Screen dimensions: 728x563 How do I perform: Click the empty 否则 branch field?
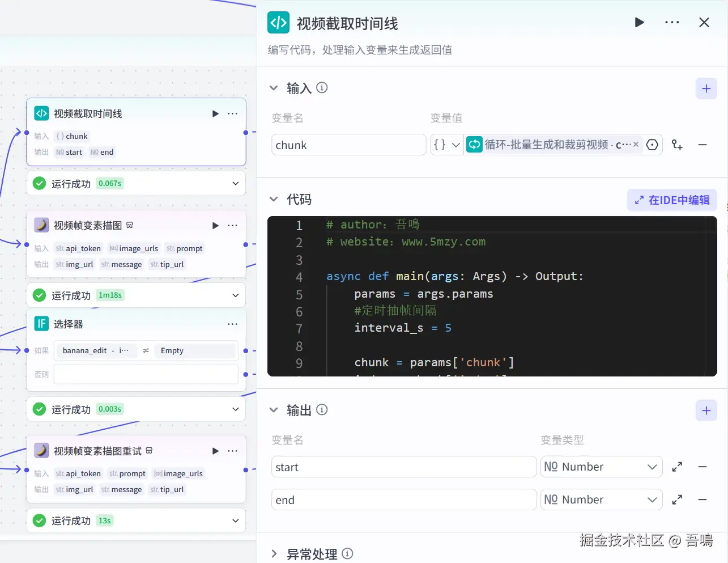146,374
